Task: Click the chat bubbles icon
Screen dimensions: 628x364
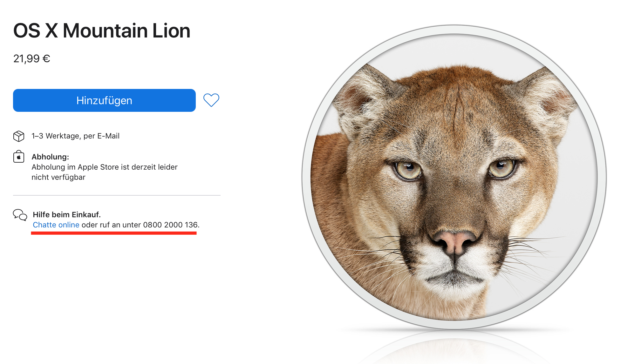Action: pyautogui.click(x=20, y=215)
